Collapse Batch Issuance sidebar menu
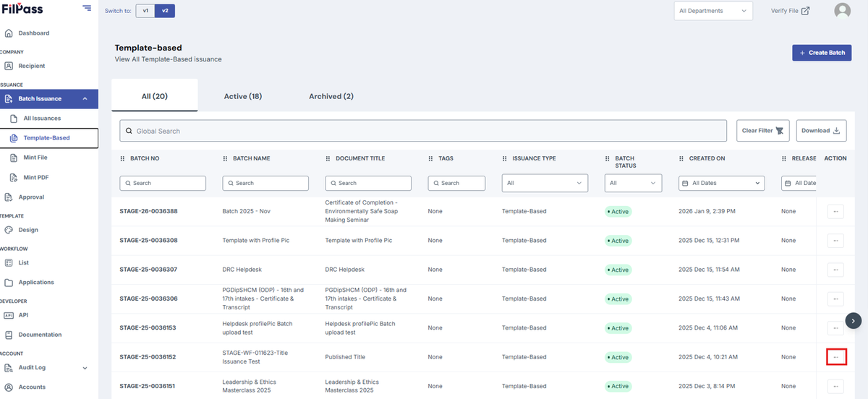Viewport: 868px width, 399px height. coord(85,99)
